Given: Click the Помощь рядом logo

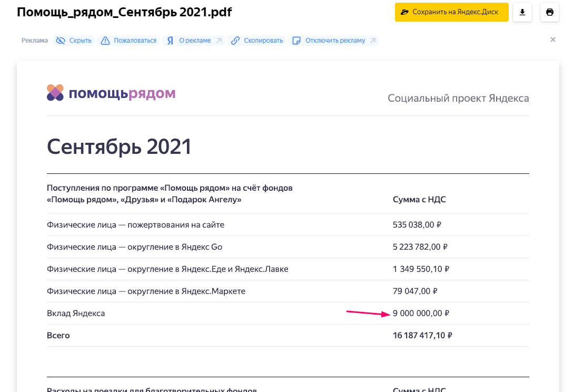Looking at the screenshot, I should [111, 93].
